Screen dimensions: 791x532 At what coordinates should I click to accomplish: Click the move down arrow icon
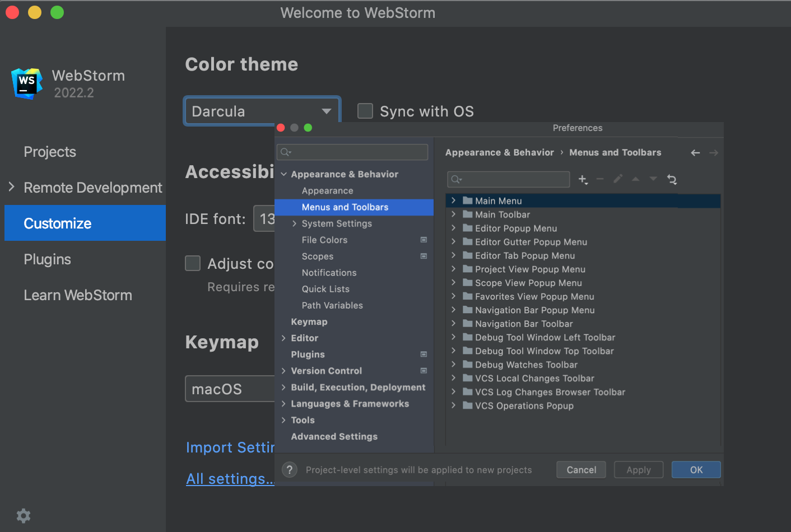(x=653, y=179)
